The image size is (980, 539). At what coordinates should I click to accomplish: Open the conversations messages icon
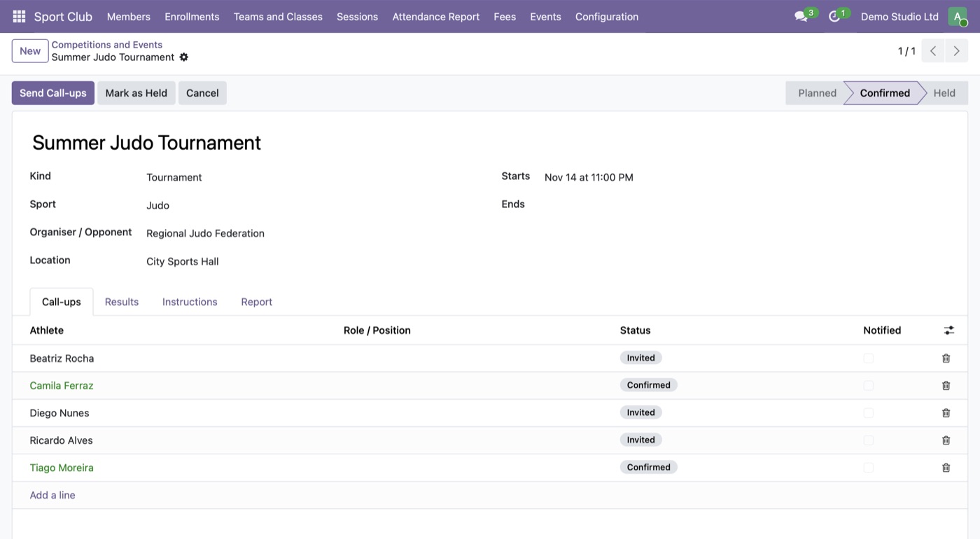[801, 16]
